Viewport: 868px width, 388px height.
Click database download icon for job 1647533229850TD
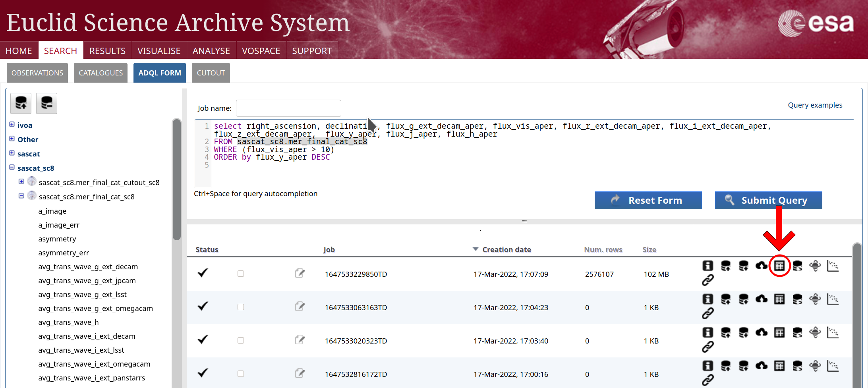click(743, 266)
